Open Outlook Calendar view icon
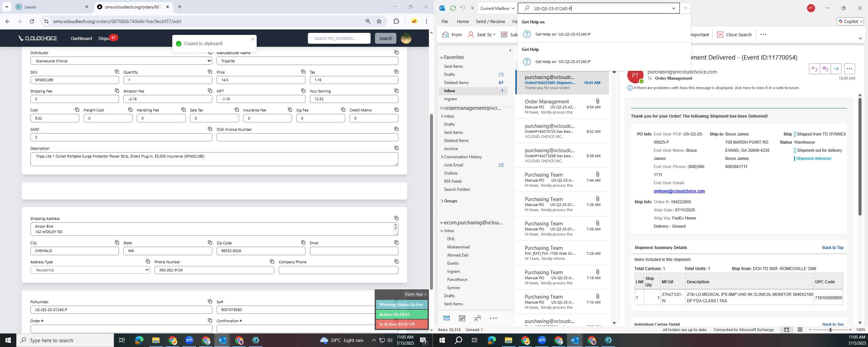Screen dimensions: 868x347 point(462,318)
